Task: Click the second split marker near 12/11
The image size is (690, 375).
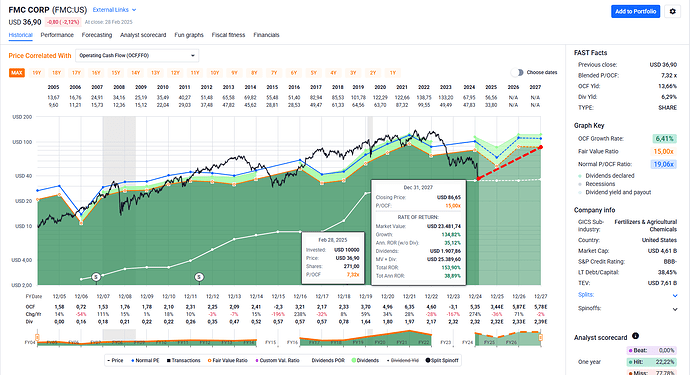Action: [199, 277]
